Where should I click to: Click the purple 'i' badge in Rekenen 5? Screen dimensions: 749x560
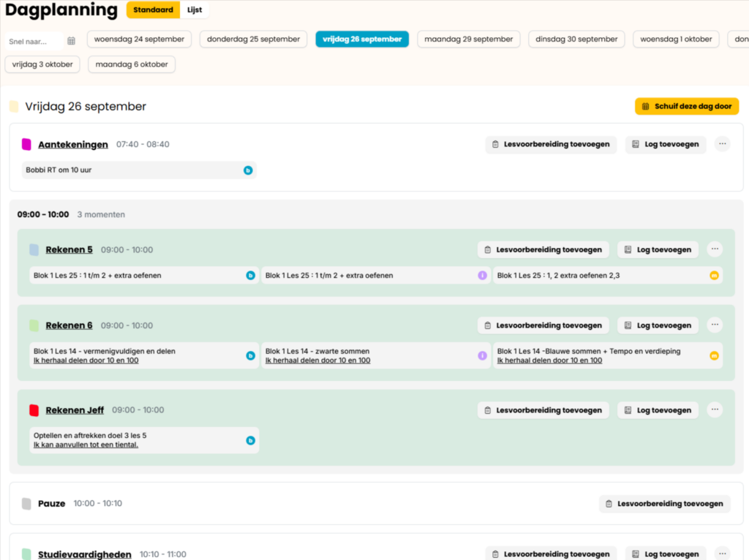pyautogui.click(x=482, y=276)
